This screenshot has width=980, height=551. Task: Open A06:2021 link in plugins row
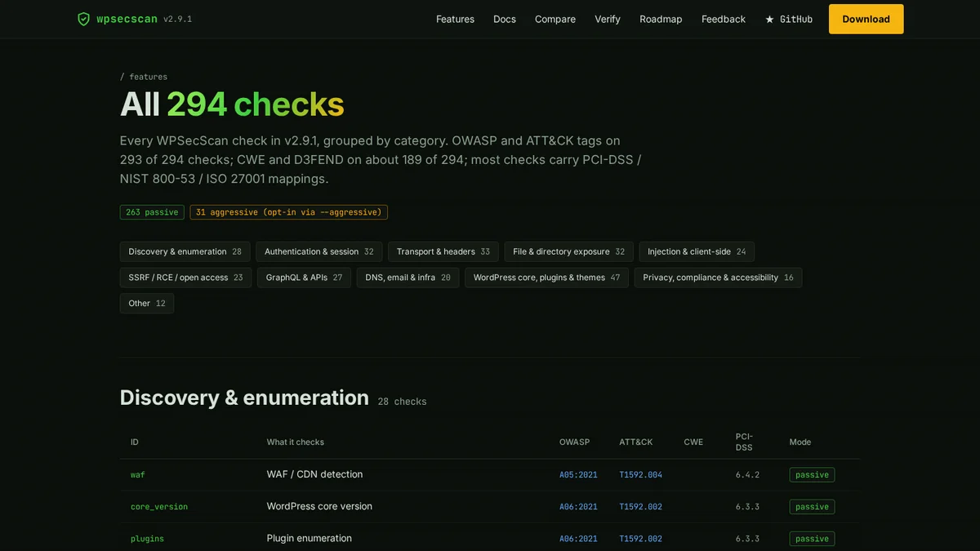tap(578, 539)
